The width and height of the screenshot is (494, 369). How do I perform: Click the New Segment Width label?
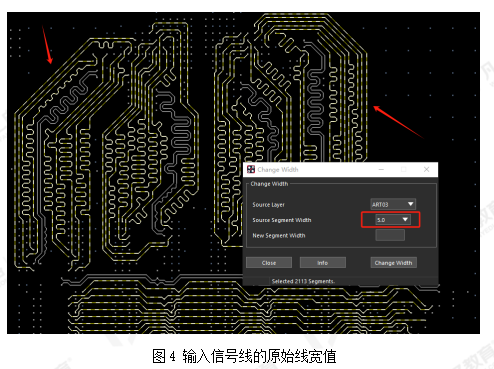tap(279, 235)
